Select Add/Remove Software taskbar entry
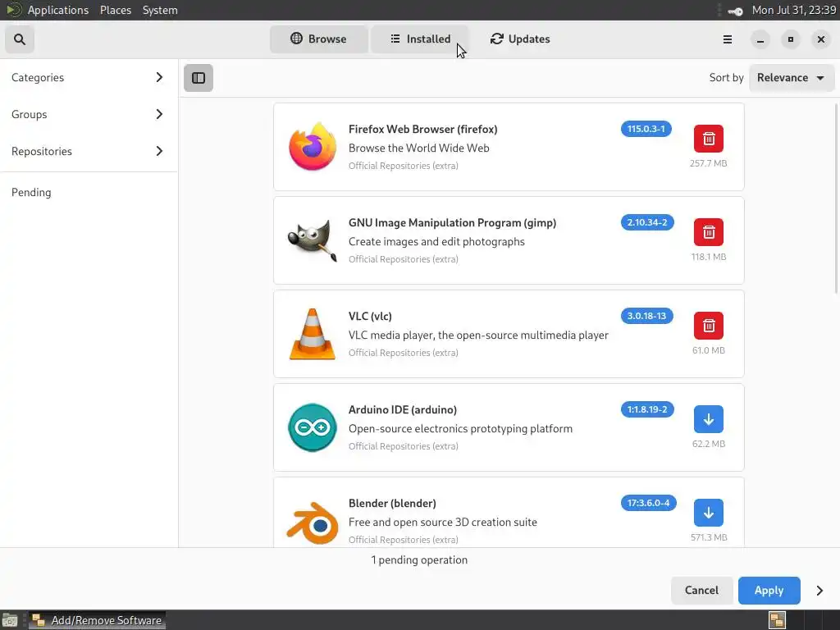Viewport: 840px width, 630px height. click(x=97, y=620)
